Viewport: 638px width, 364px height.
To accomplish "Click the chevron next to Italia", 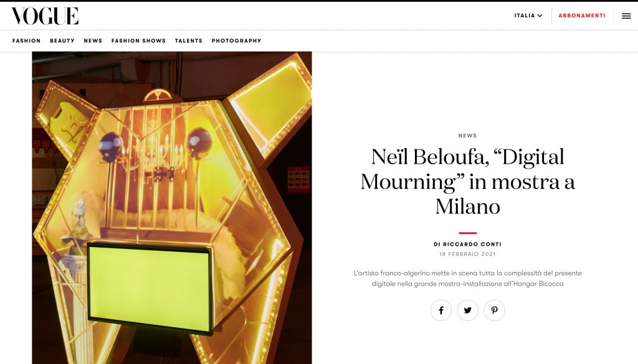I will pyautogui.click(x=540, y=16).
